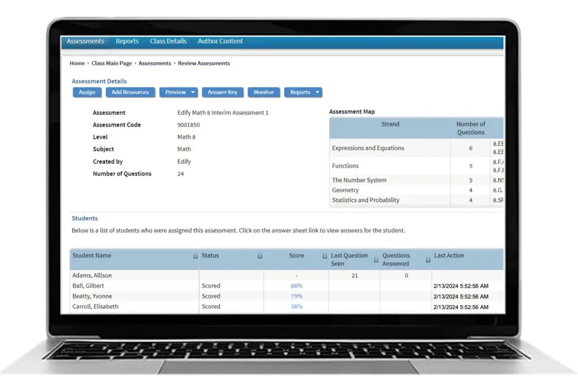Open the Class Details tab
Screen dimensions: 578x392
pyautogui.click(x=168, y=41)
